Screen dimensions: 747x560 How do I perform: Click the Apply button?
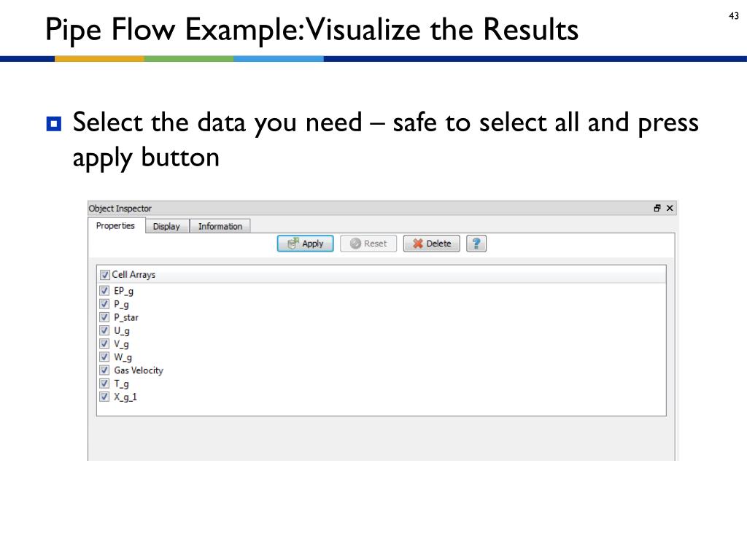pos(306,244)
